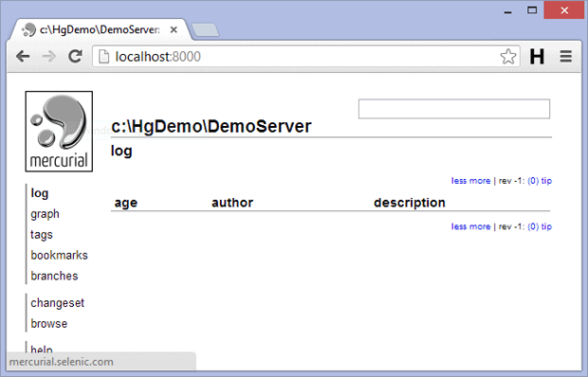Open the changeset sidebar link
This screenshot has height=377, width=588.
pos(57,303)
